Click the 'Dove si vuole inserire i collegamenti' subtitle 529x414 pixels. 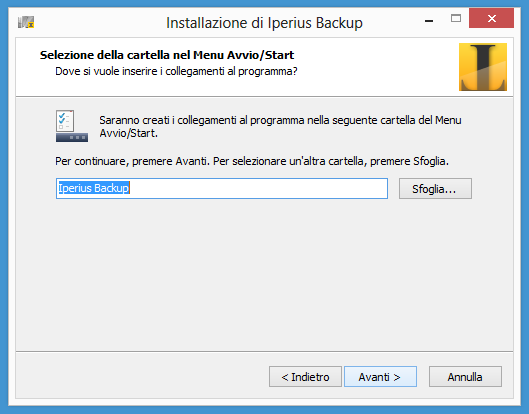(x=176, y=72)
